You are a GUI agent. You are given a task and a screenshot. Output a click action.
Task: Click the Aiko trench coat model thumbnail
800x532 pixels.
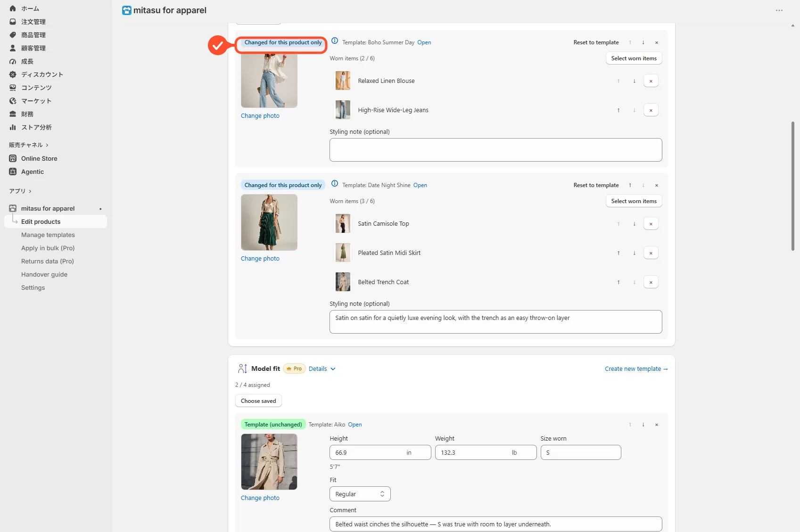pyautogui.click(x=269, y=462)
